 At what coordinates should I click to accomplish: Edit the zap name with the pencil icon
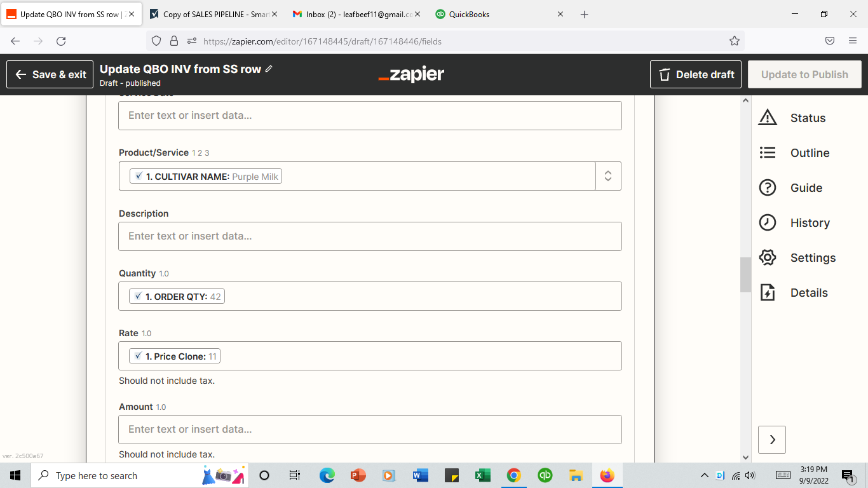tap(269, 69)
